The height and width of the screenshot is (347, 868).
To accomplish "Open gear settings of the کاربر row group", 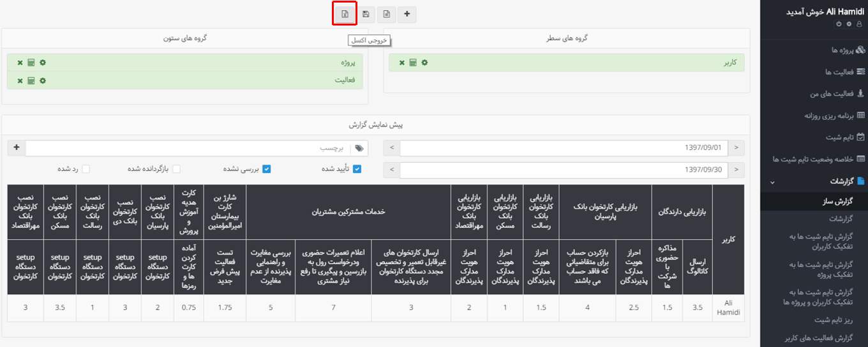I will point(424,63).
